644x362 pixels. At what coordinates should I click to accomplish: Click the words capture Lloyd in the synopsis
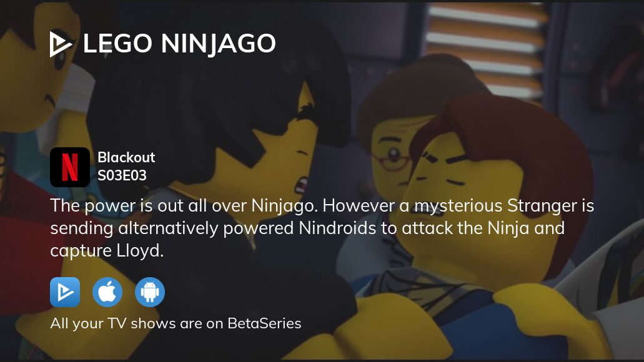(x=107, y=251)
